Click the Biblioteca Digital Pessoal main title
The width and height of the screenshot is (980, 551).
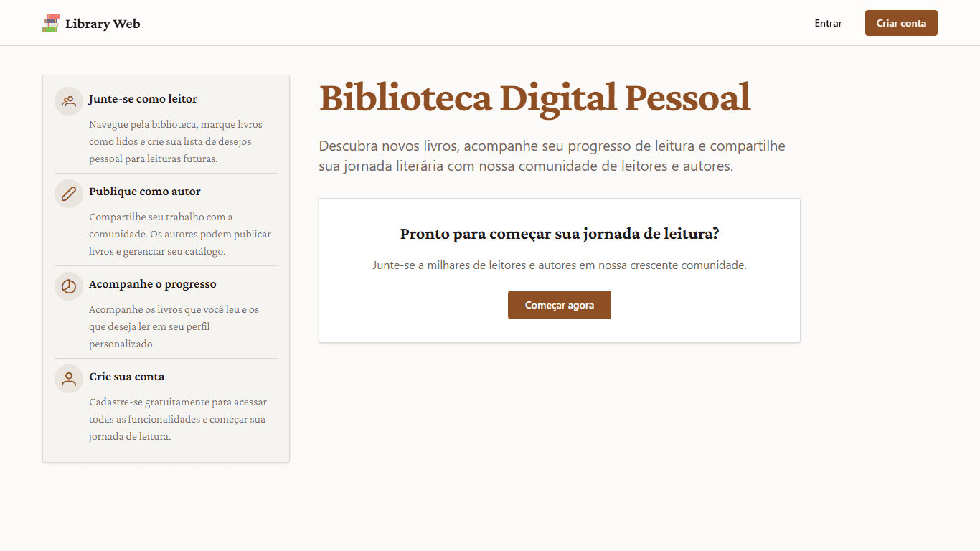pyautogui.click(x=534, y=98)
